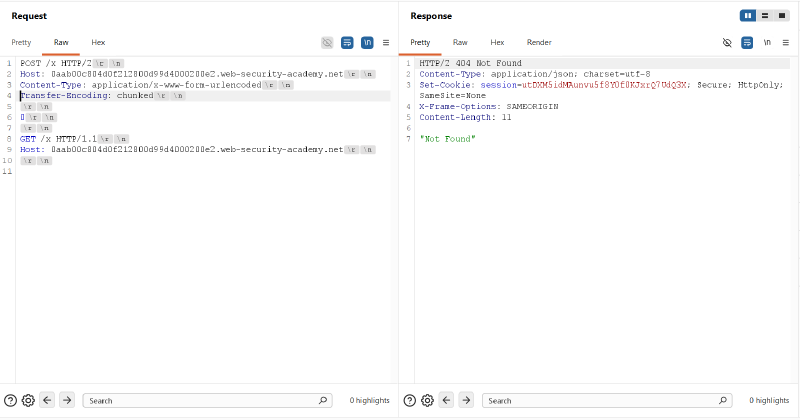Screen dimensions: 800x420
Task: Click the 'GET /x HTTP/1.1' smuggled line
Action: [x=58, y=139]
